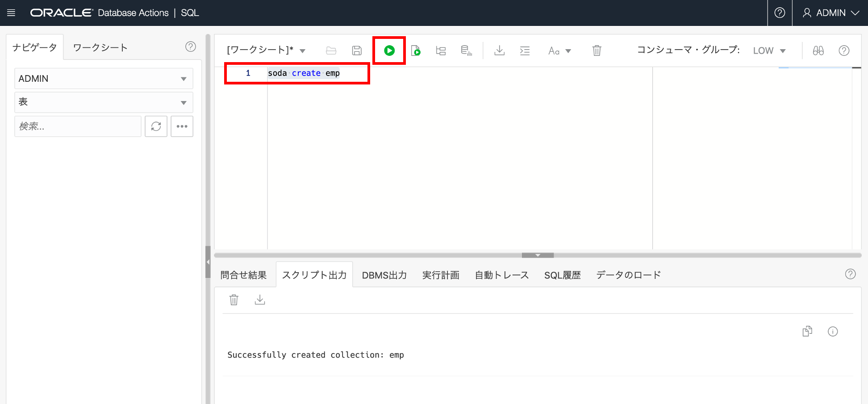Clear the worksheet with the trash icon
The image size is (868, 404).
click(x=597, y=50)
